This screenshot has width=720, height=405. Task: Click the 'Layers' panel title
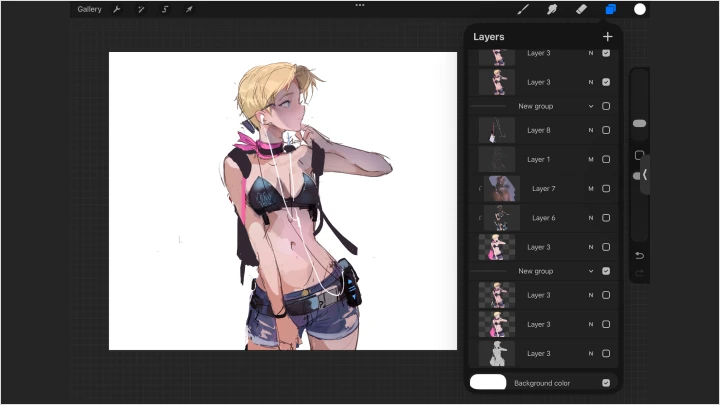pos(489,37)
